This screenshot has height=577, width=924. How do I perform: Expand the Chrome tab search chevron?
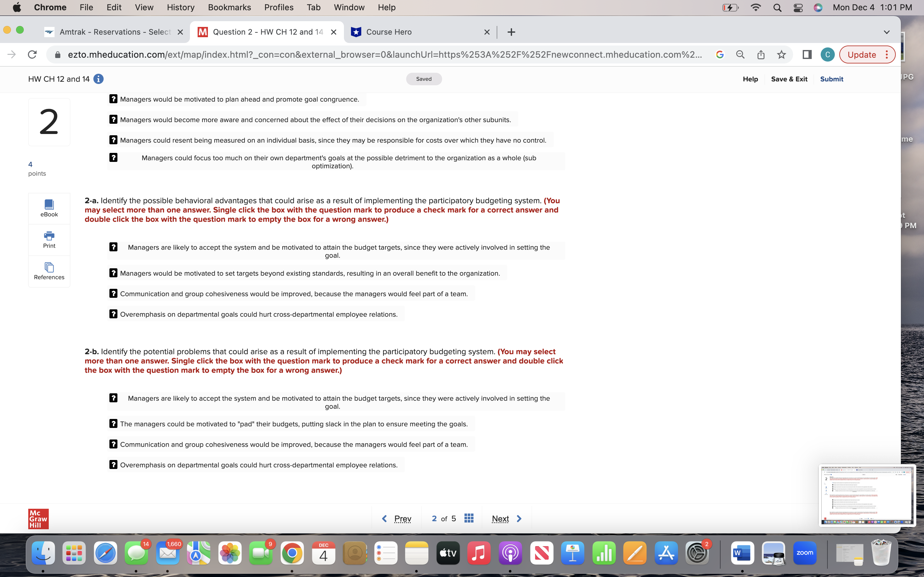[886, 32]
